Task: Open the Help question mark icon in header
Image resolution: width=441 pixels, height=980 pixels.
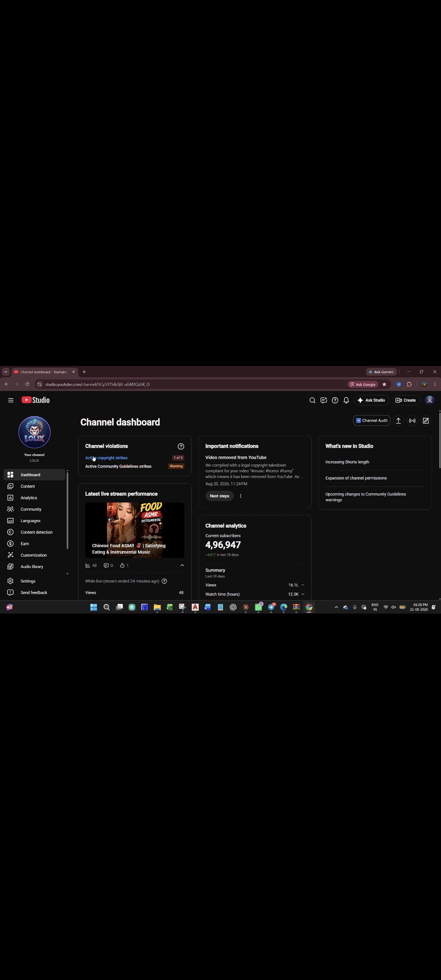Action: (335, 400)
